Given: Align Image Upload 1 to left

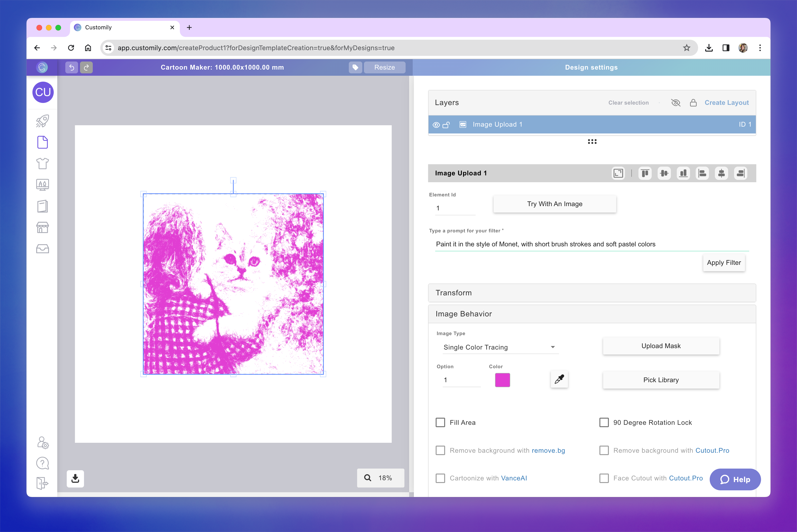Looking at the screenshot, I should [702, 173].
